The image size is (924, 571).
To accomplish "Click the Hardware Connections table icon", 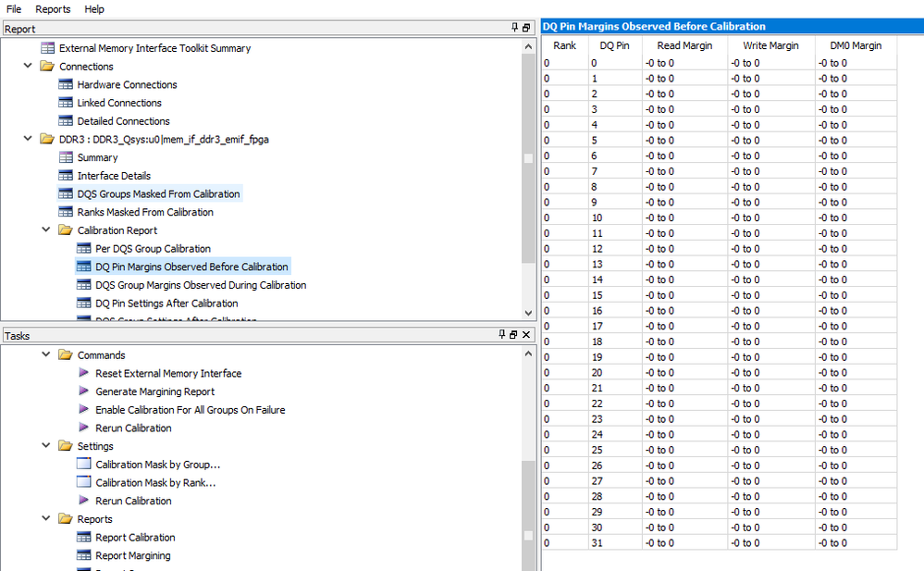I will [x=66, y=85].
